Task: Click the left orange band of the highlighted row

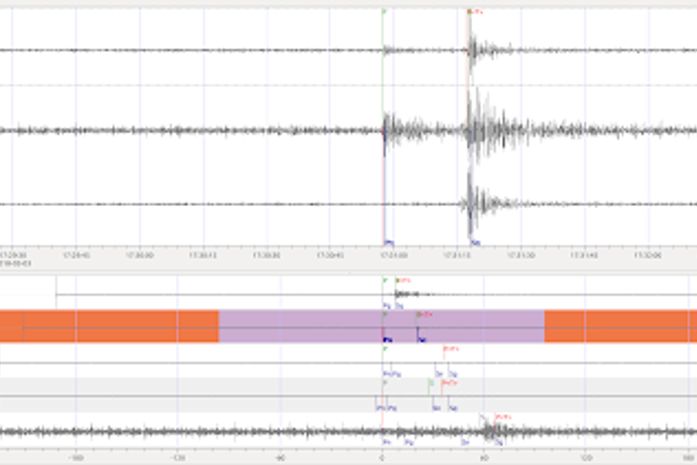Action: (x=109, y=326)
